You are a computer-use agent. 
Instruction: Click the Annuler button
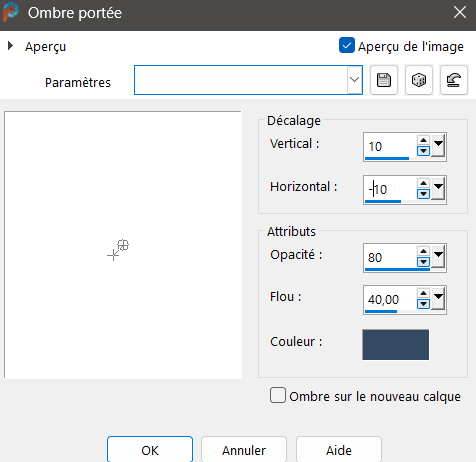point(244,450)
